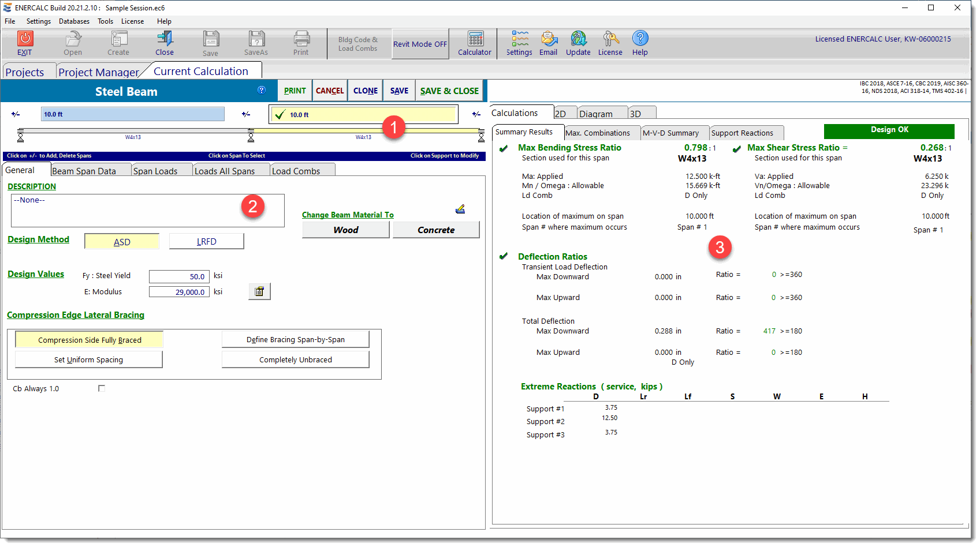Screen dimensions: 980x547
Task: Open the Databases menu
Action: click(x=74, y=21)
